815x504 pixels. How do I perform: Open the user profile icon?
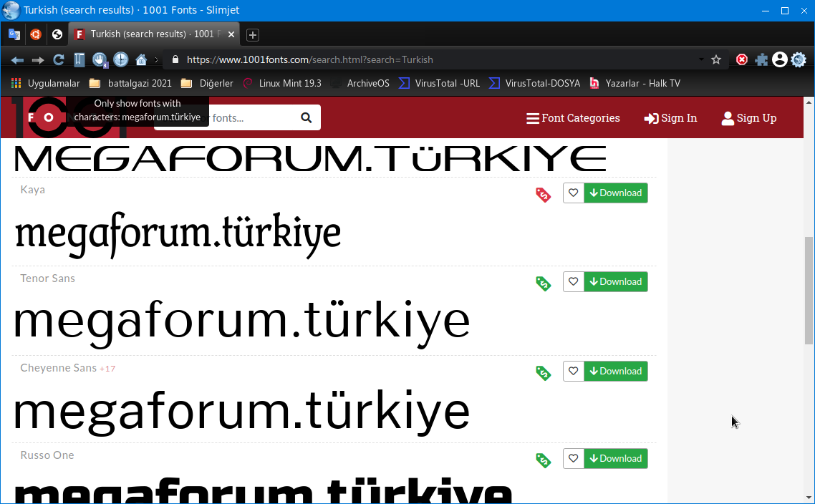pos(779,59)
